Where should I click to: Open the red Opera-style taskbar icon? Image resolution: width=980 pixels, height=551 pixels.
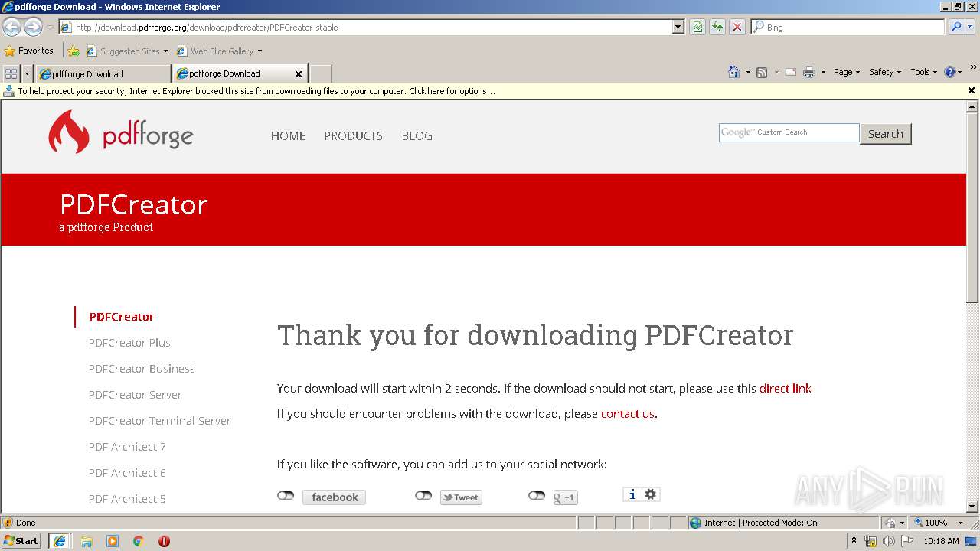(164, 541)
